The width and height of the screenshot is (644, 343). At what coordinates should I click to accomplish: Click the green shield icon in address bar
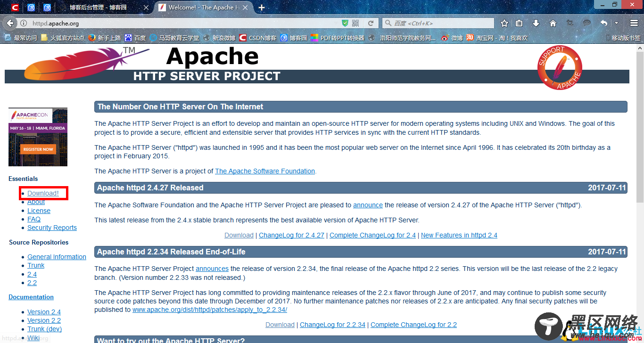tap(345, 23)
